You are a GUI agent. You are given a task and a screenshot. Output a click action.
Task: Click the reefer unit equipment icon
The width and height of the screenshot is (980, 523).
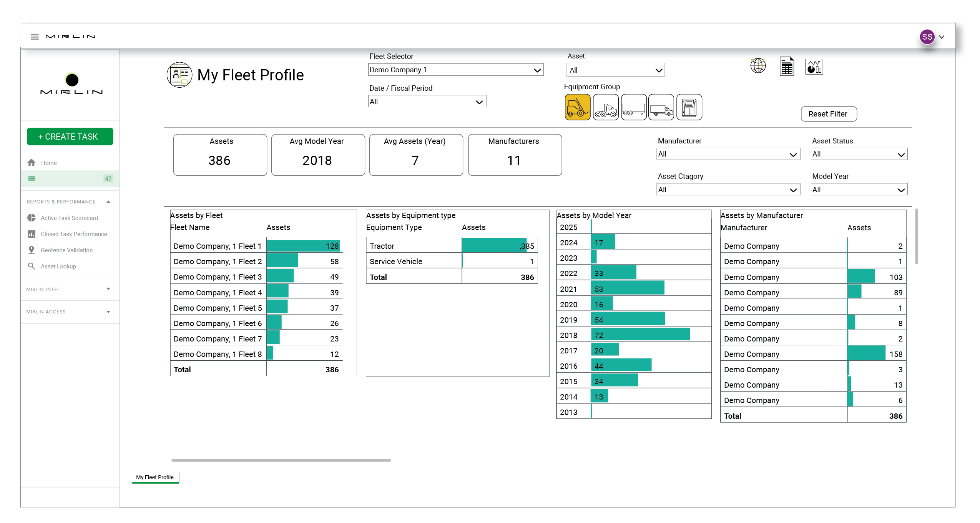pos(689,107)
